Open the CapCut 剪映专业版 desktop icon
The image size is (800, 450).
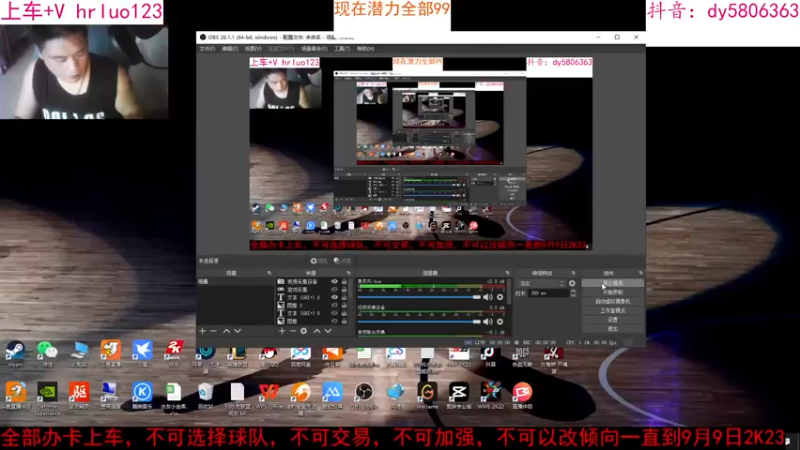pyautogui.click(x=459, y=394)
